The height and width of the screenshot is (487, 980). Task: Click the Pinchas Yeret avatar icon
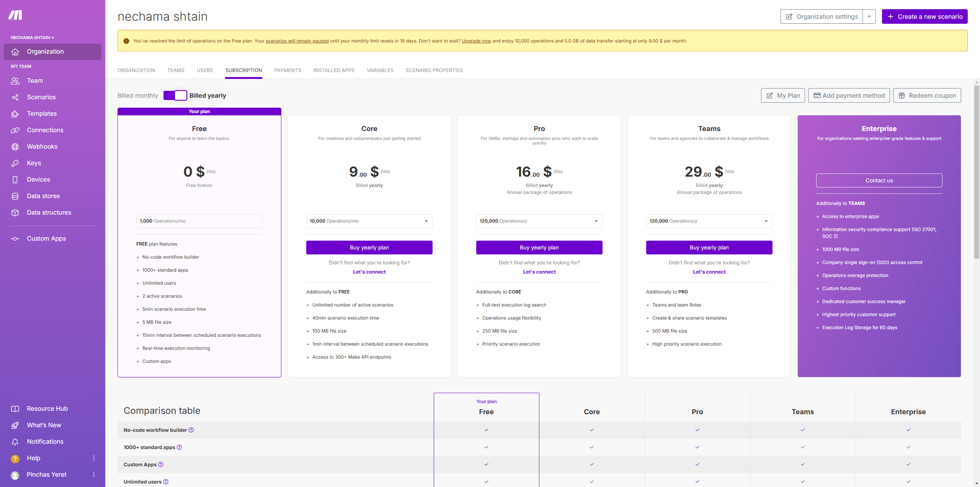(x=15, y=475)
